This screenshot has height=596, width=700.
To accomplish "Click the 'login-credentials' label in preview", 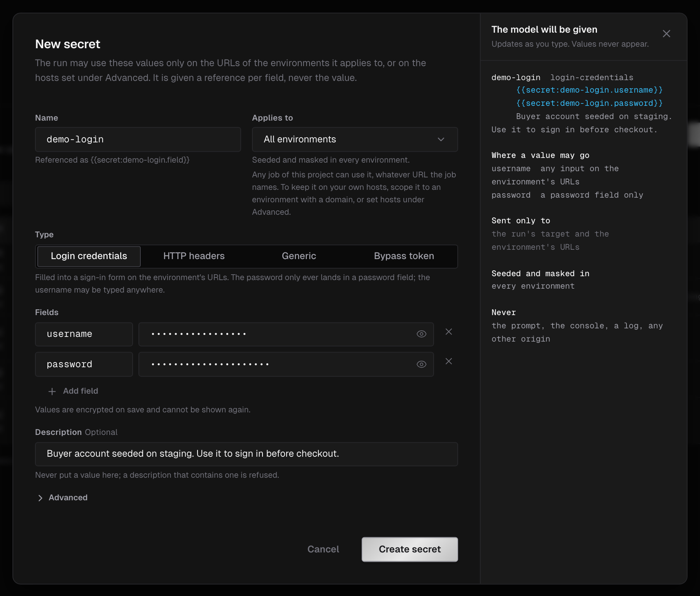I will click(591, 78).
